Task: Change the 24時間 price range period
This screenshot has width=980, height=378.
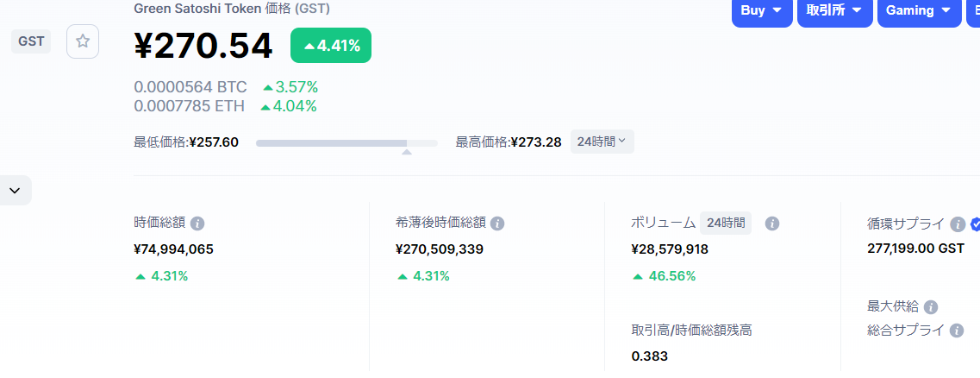Action: tap(602, 142)
